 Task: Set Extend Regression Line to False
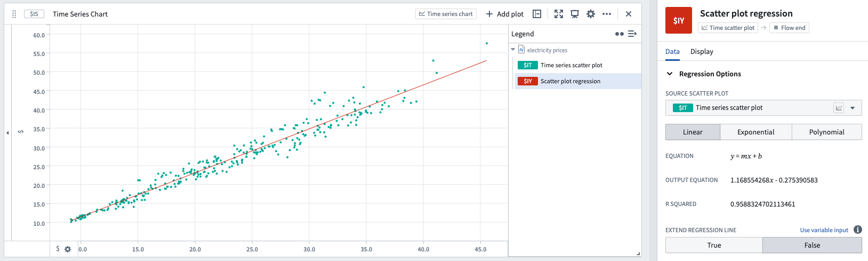[x=812, y=245]
